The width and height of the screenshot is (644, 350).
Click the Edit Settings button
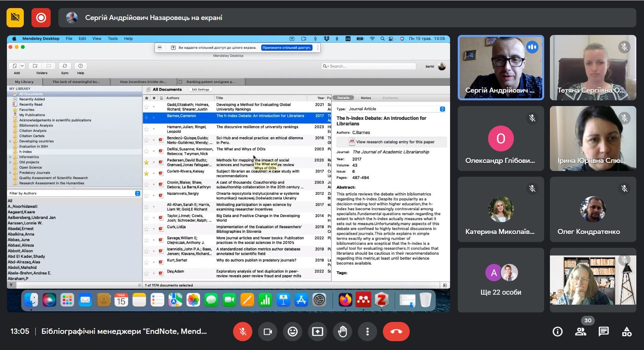[200, 90]
